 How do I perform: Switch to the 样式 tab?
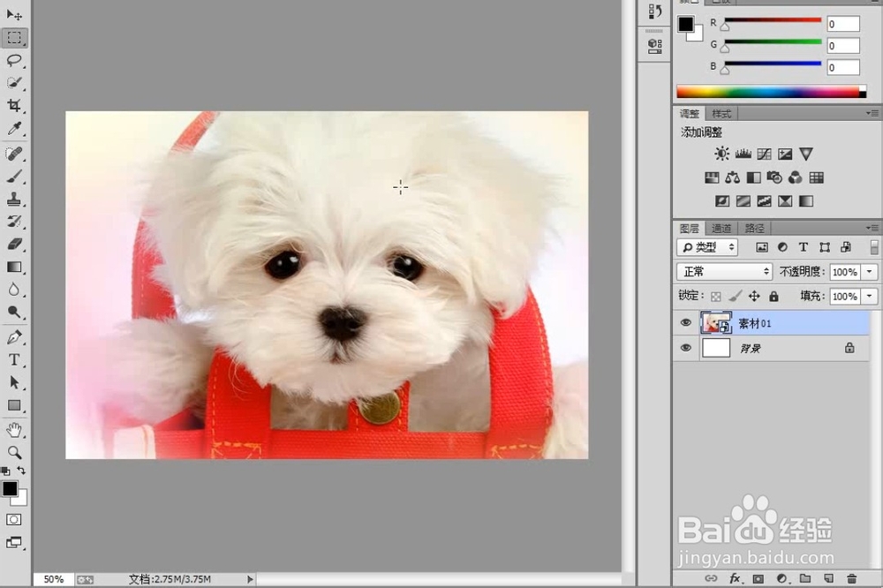pos(721,114)
